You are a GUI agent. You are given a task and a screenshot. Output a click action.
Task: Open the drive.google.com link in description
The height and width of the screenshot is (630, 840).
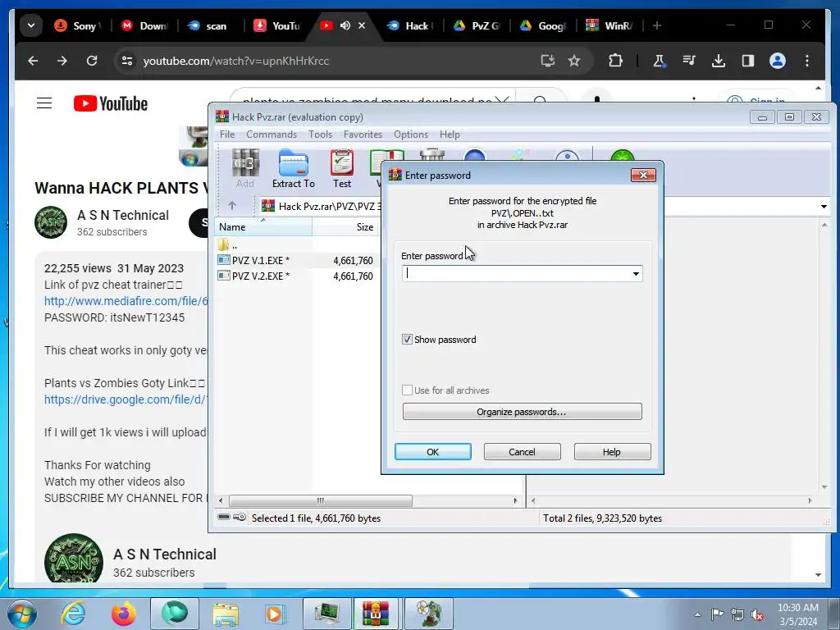[x=126, y=399]
